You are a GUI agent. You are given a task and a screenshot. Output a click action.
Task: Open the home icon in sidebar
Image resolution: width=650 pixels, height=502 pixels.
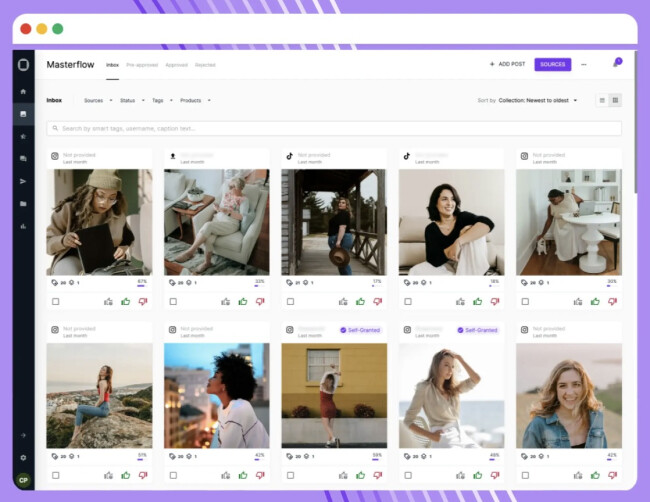coord(23,91)
